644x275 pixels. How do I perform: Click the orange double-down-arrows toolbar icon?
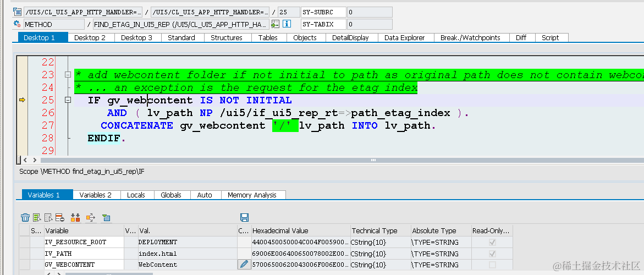tap(75, 218)
